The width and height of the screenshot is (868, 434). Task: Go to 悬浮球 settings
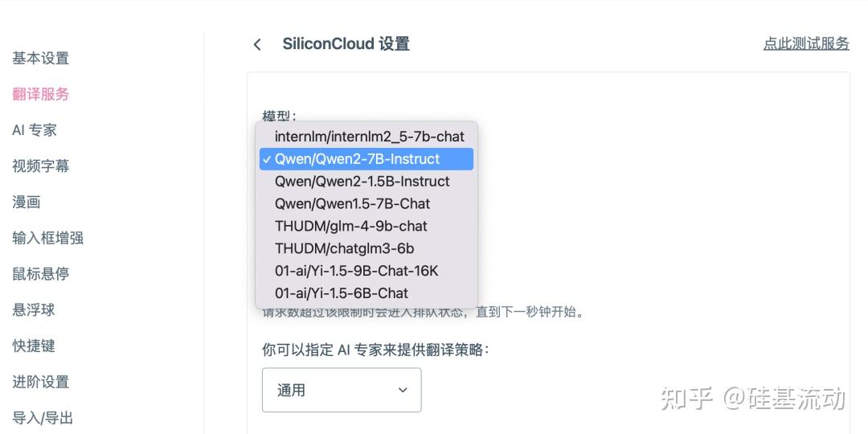pos(33,310)
